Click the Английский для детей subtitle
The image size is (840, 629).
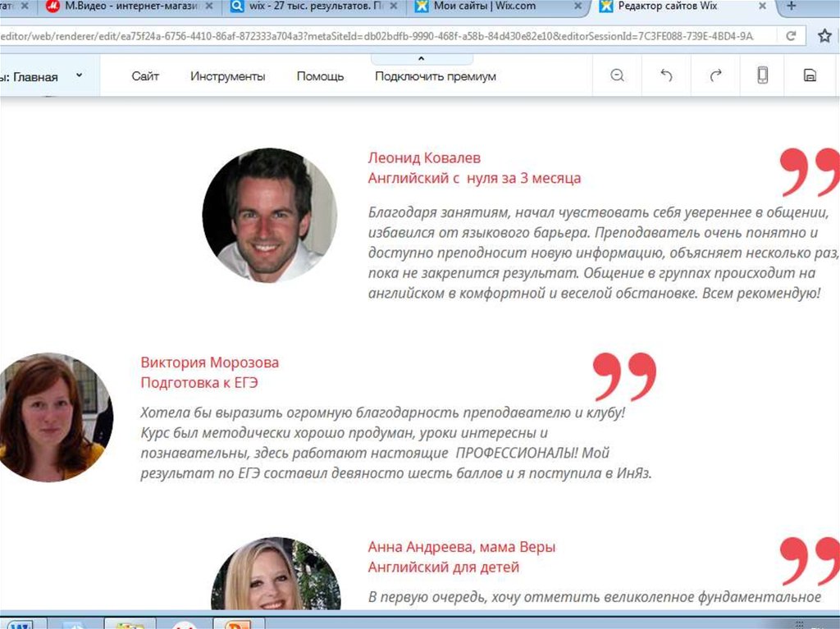pos(444,567)
